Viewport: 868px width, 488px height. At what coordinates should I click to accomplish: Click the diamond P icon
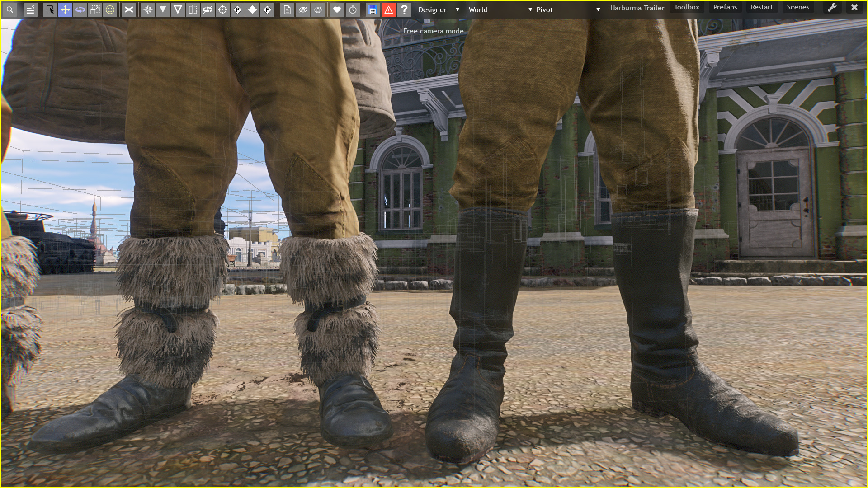[x=237, y=9]
